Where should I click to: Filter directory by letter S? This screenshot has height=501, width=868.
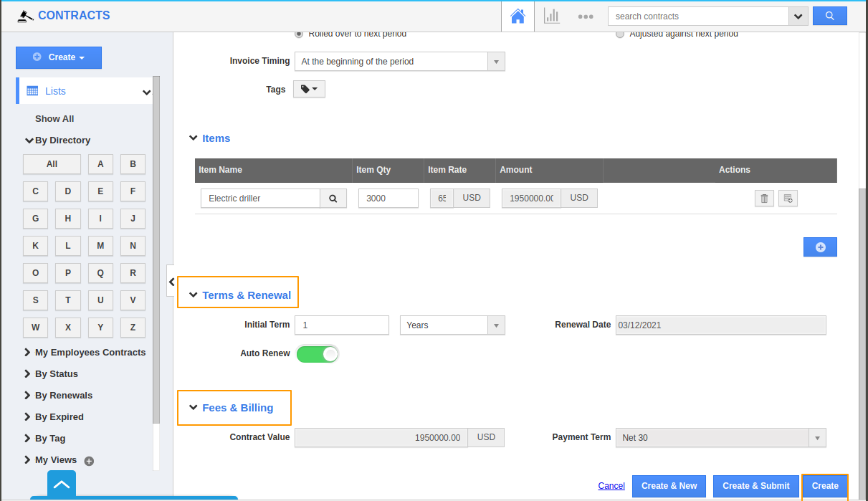click(36, 300)
